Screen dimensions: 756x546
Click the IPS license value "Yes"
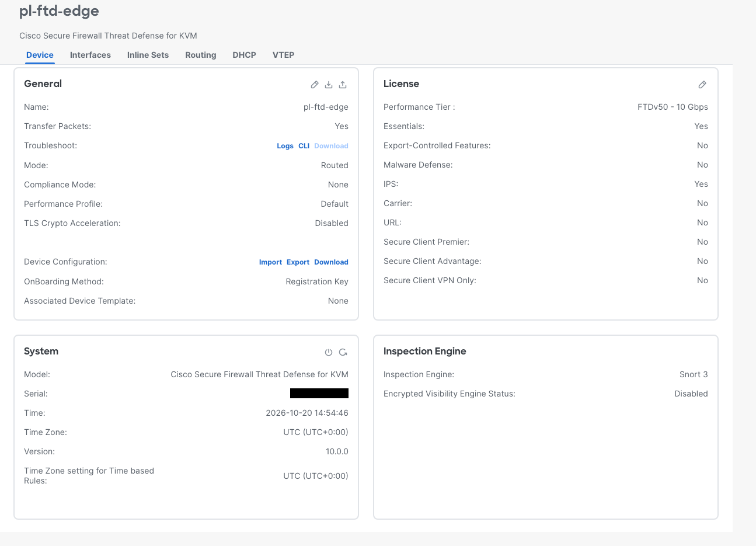click(x=701, y=184)
